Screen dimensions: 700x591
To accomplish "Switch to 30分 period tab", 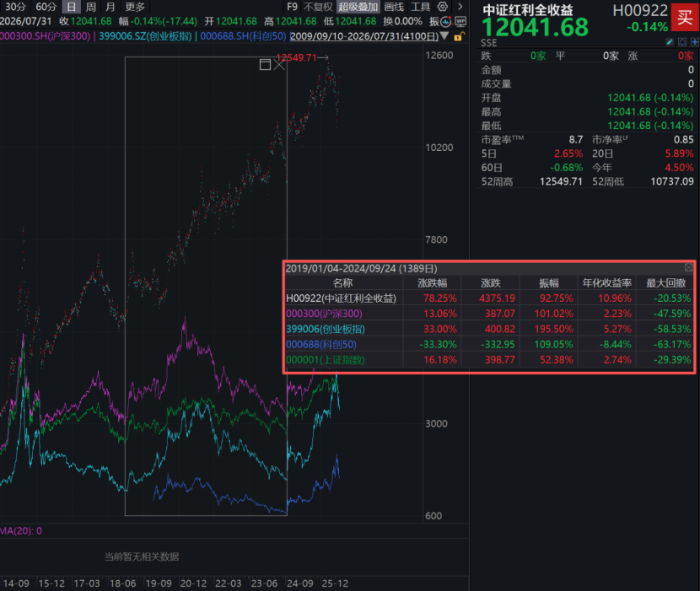I will 14,7.
